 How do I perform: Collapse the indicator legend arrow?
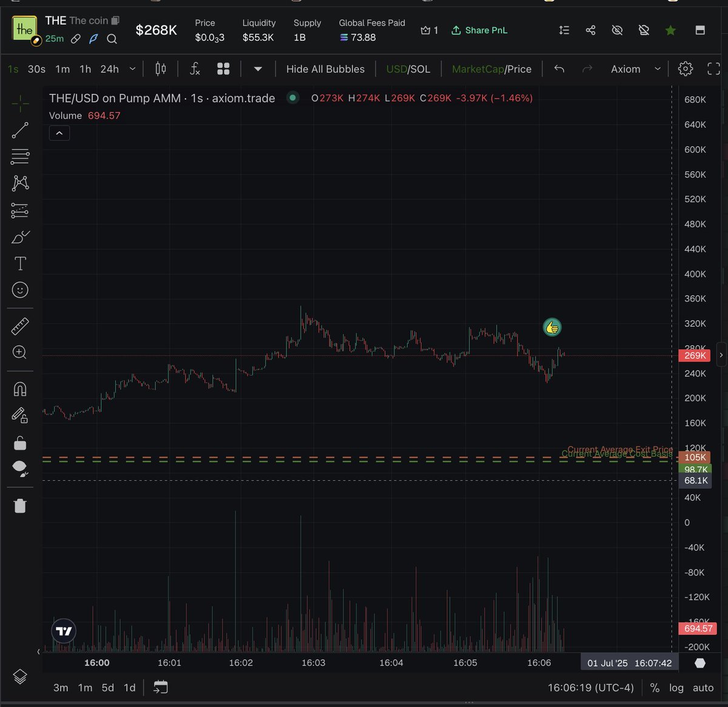[59, 133]
